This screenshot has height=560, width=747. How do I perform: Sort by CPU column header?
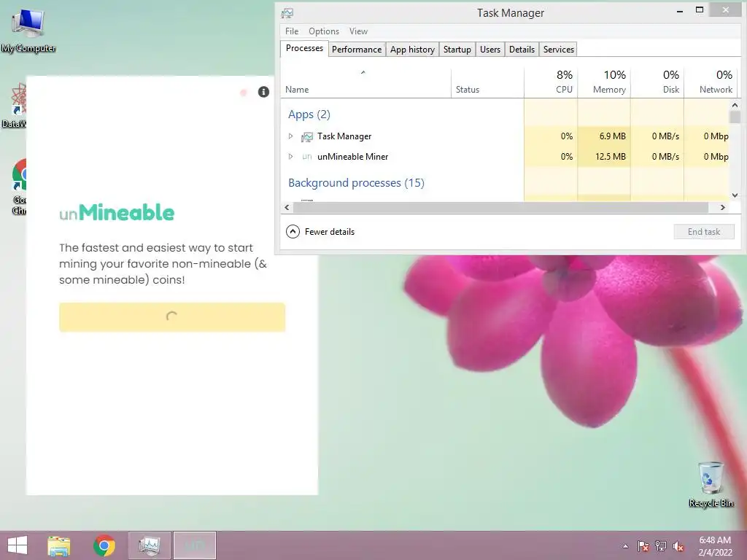551,83
